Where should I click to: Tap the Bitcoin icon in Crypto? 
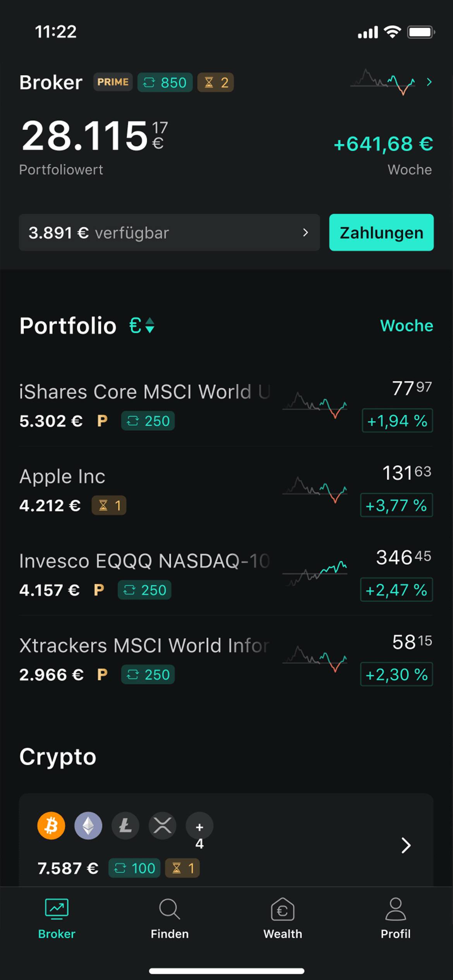pos(51,825)
